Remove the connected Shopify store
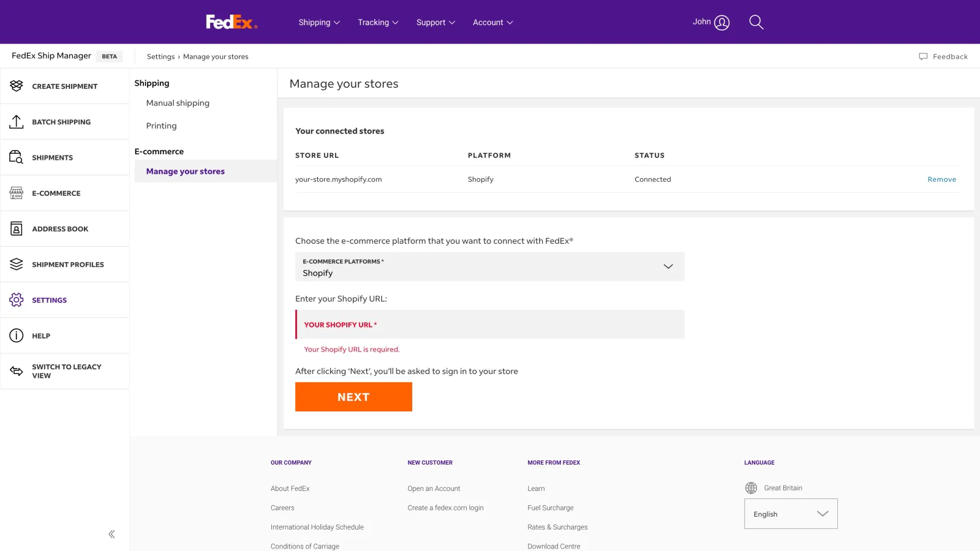The height and width of the screenshot is (551, 980). (941, 179)
